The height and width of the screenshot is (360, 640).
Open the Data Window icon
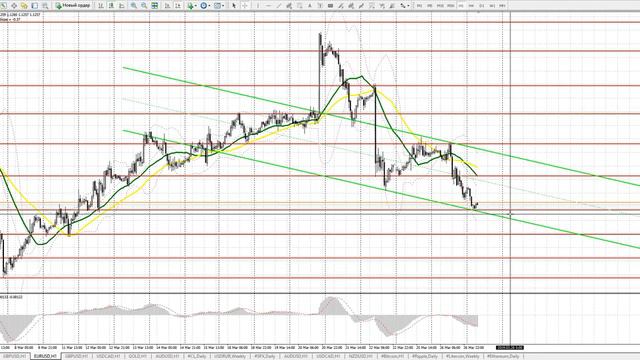click(14, 6)
